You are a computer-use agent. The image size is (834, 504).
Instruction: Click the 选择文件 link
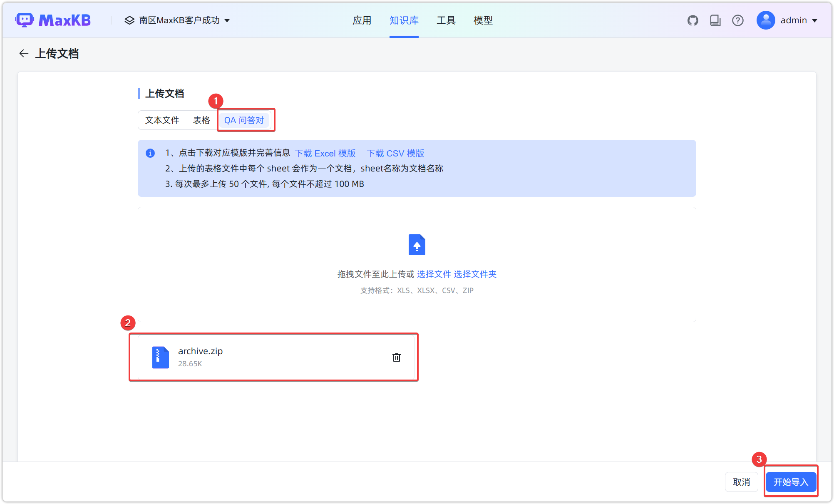[434, 274]
